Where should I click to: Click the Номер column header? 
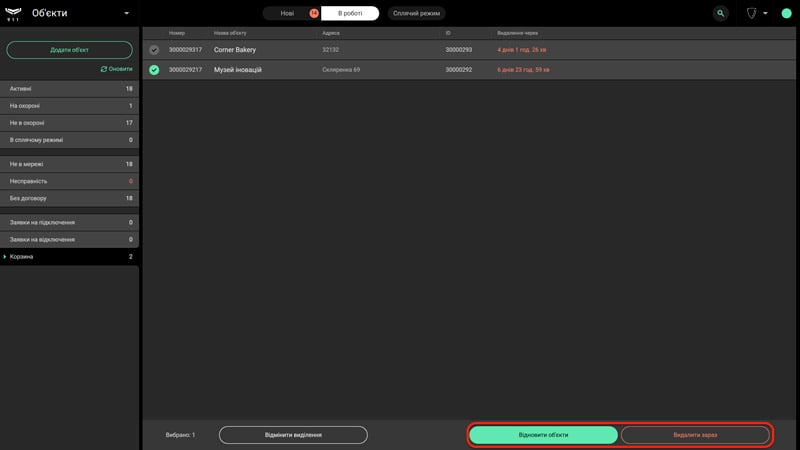pyautogui.click(x=177, y=33)
